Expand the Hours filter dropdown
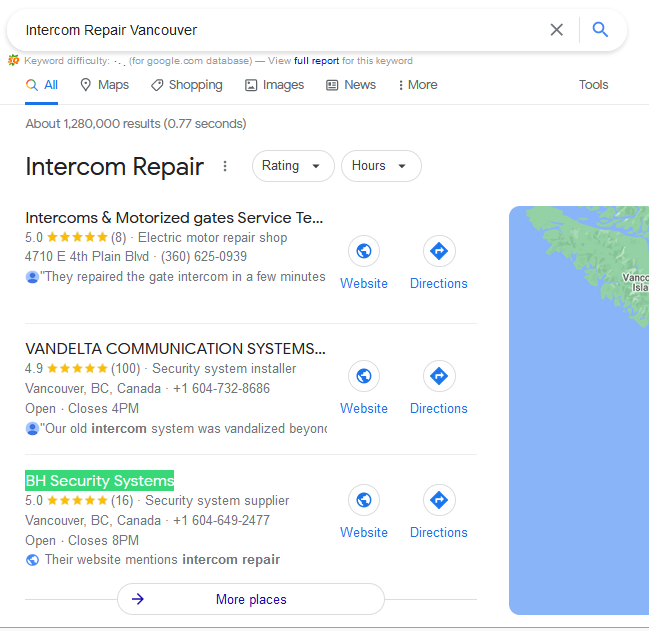649x631 pixels. click(381, 166)
